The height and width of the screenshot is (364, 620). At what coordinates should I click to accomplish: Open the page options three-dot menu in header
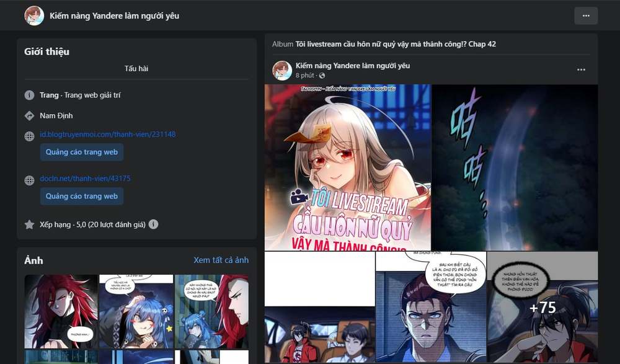[x=586, y=16]
